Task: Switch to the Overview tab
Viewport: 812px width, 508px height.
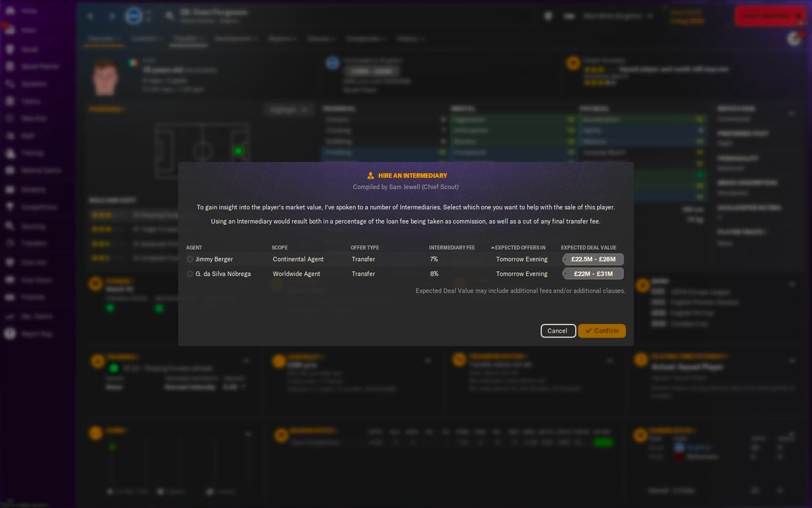Action: pos(104,39)
